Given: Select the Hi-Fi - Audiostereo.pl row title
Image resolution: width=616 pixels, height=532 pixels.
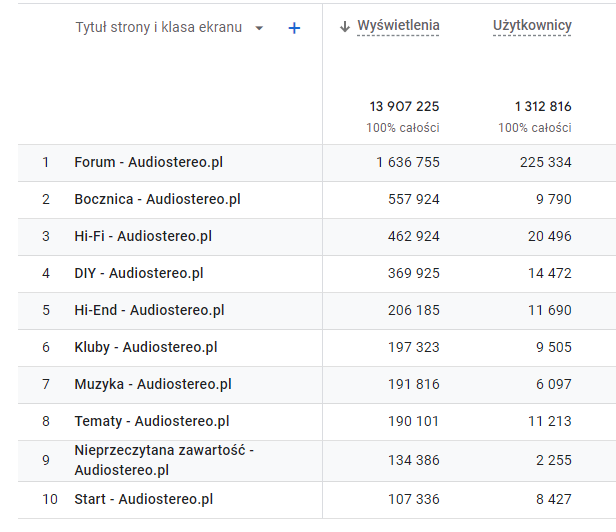Looking at the screenshot, I should click(143, 236).
